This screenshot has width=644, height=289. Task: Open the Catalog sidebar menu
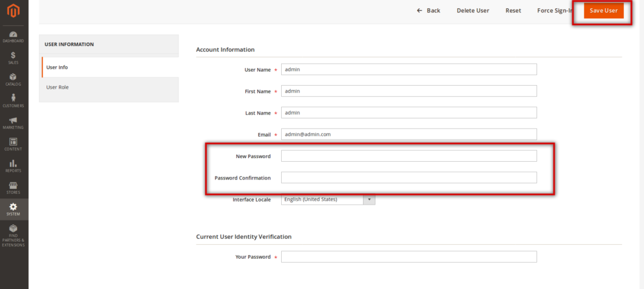pyautogui.click(x=13, y=80)
